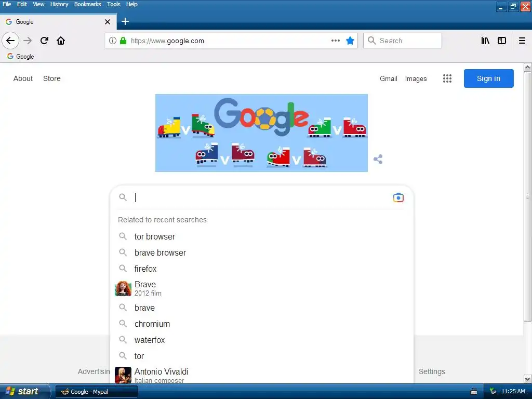Viewport: 532px width, 399px height.
Task: Open the Store link
Action: [52, 78]
